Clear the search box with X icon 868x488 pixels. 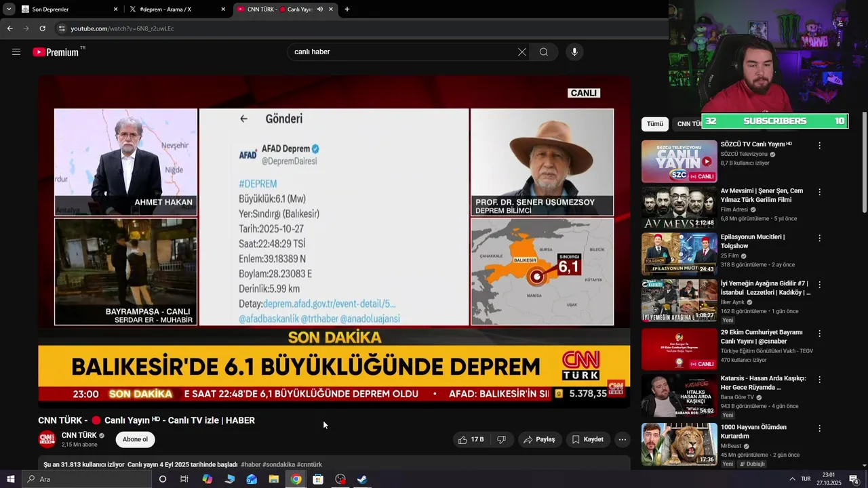[x=522, y=52]
